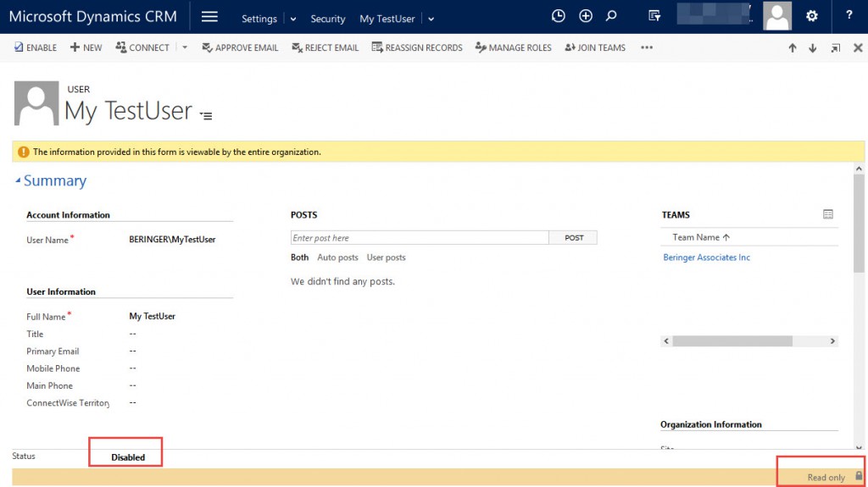Open form selector menu beside user name
This screenshot has width=868, height=487.
click(206, 116)
